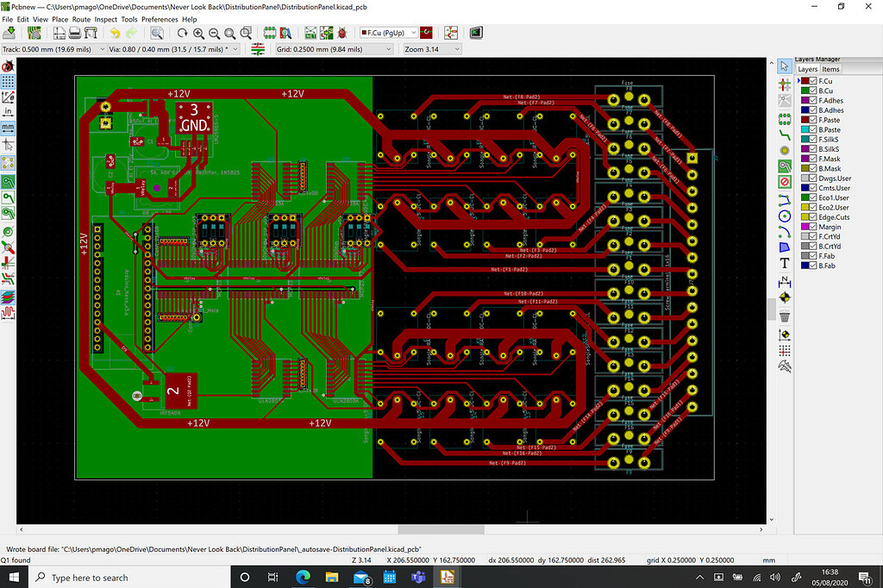The image size is (883, 588).
Task: Select the Add Text tool
Action: click(x=785, y=263)
